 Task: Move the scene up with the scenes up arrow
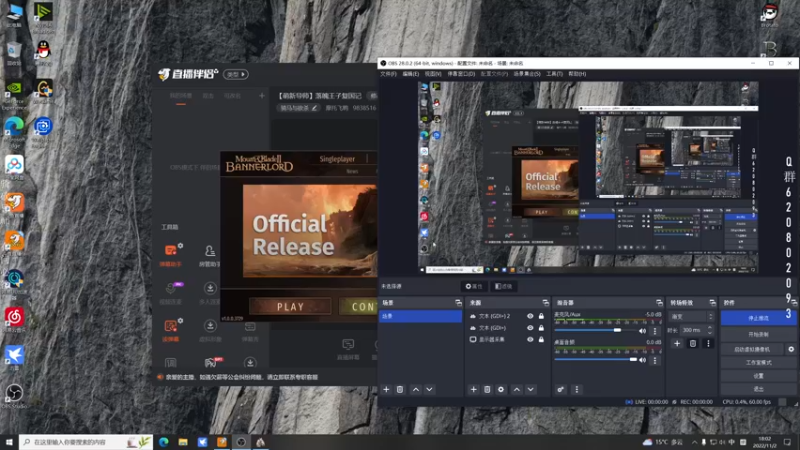tap(416, 389)
